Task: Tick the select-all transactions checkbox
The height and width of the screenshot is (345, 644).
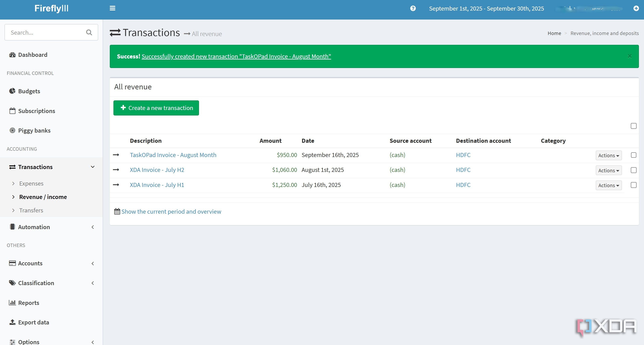Action: (633, 126)
